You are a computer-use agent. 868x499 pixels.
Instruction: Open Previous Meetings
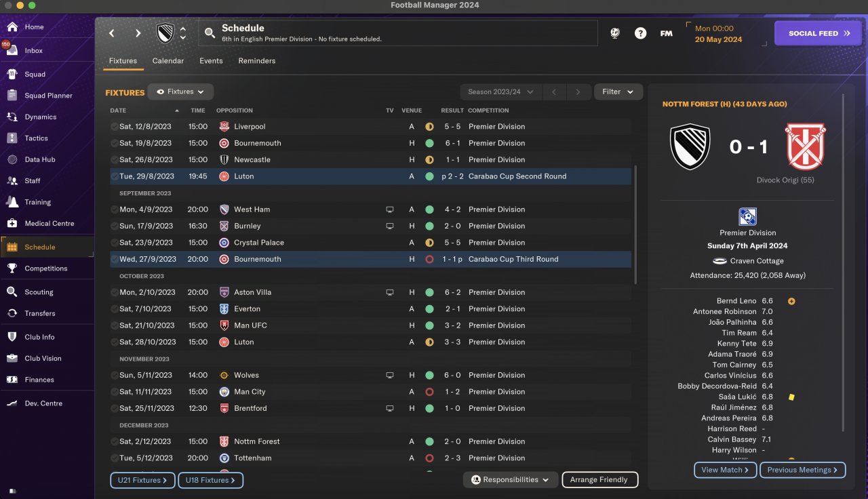click(x=803, y=470)
